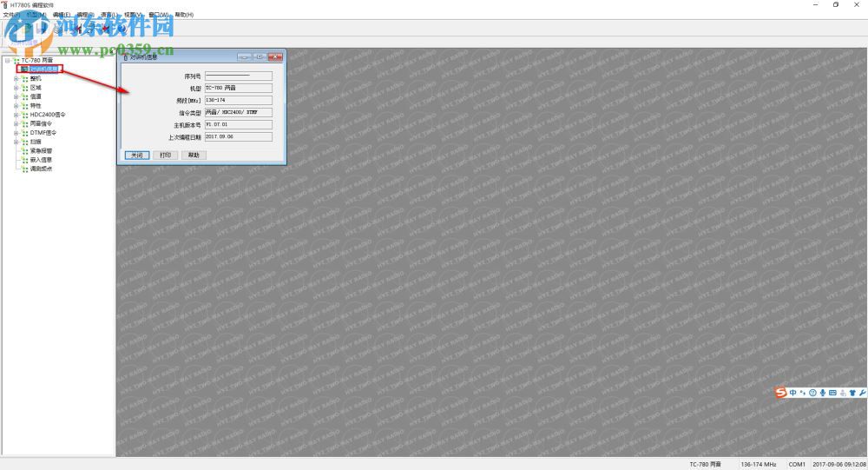Click the Sogou S logo icon
This screenshot has height=470, width=868.
[780, 393]
